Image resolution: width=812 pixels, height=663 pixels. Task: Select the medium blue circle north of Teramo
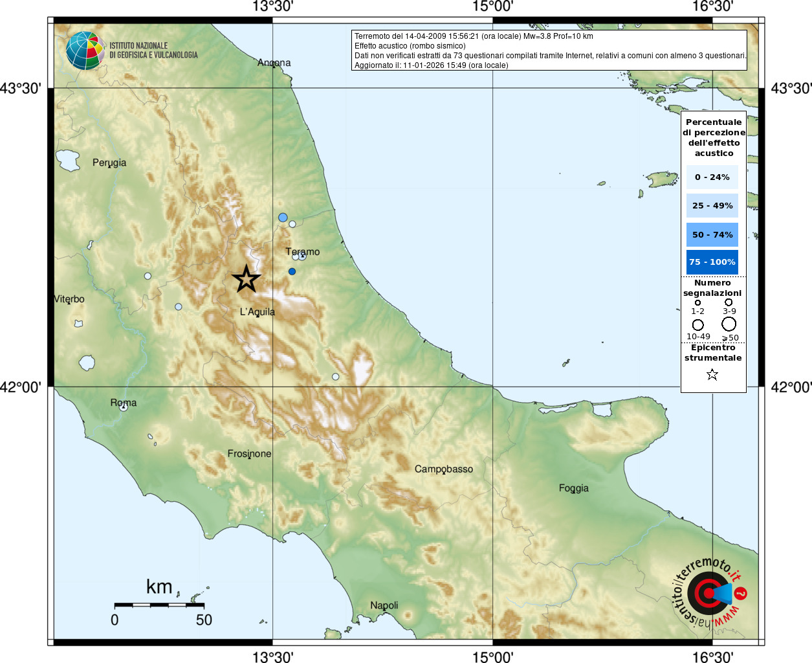tap(283, 217)
